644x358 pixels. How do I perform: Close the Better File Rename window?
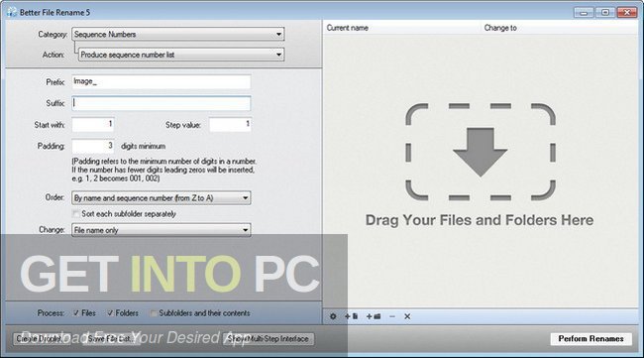click(627, 12)
